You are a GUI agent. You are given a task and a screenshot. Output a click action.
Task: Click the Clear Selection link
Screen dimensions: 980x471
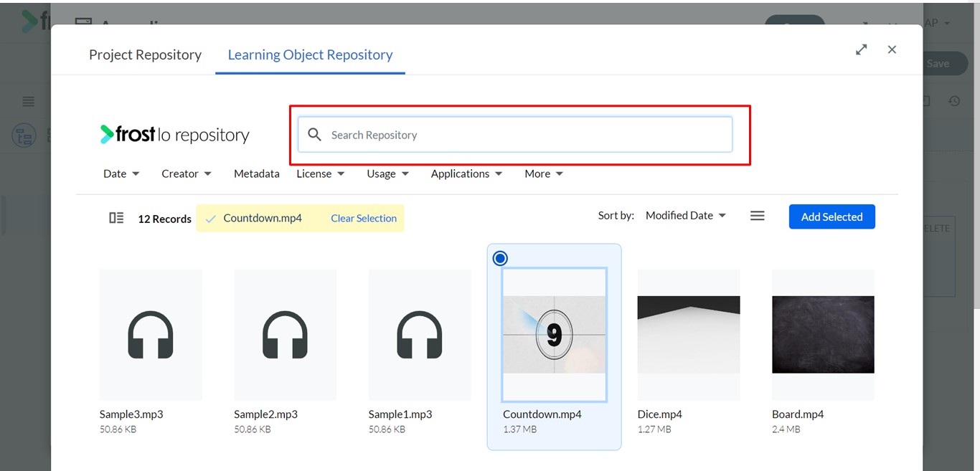[x=364, y=219]
